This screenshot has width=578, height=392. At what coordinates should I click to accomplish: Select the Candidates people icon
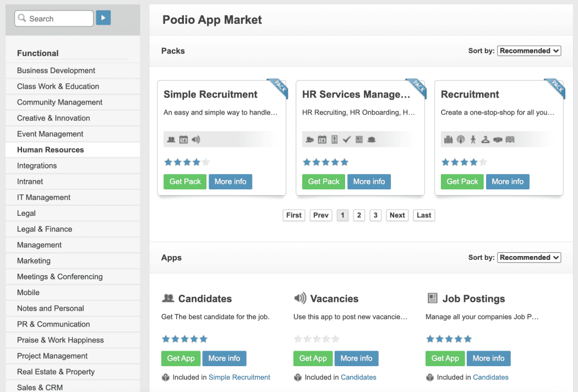[168, 298]
